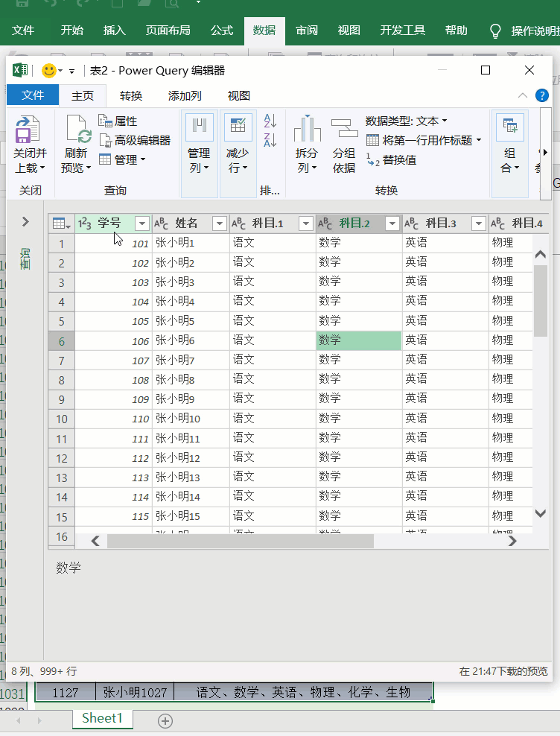Expand the Queries (查询) pane
Viewport: 560px width, 736px height.
25,221
